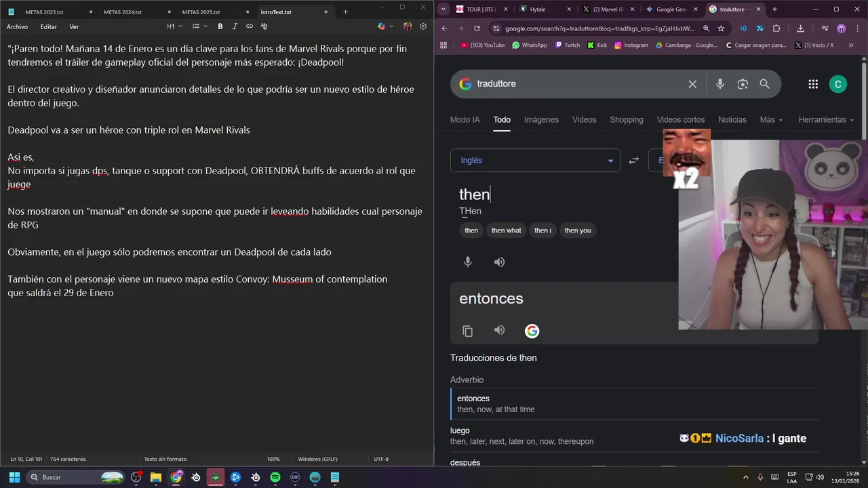Add a new Notepad tab
This screenshot has height=488, width=868.
click(345, 12)
